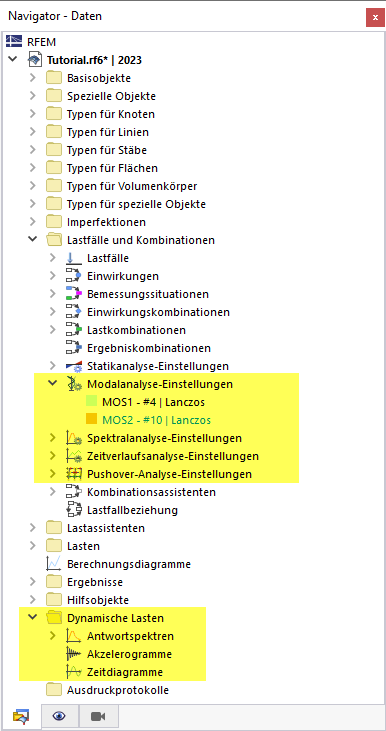Select the Hilfsobjekte folder label
Screen dimensions: 386x731
(97, 600)
